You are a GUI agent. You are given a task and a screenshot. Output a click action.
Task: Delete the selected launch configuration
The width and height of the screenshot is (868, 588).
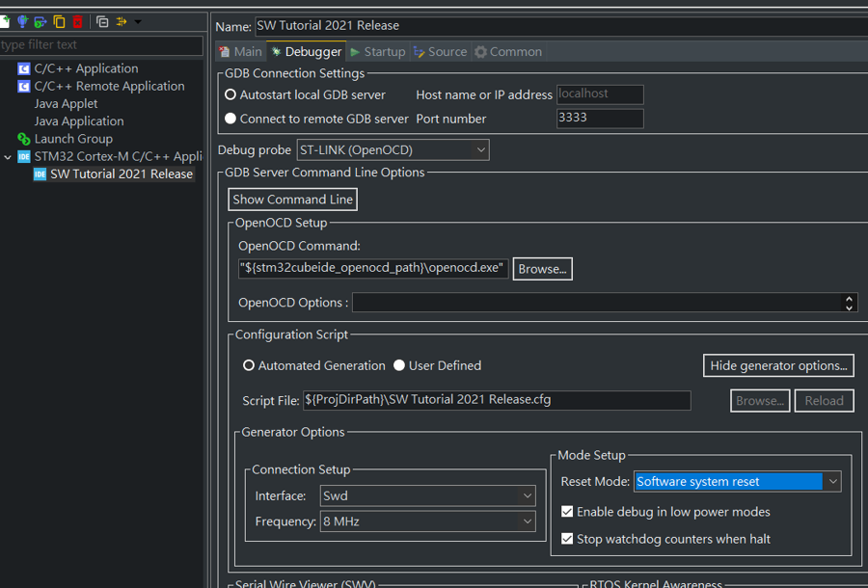(77, 21)
